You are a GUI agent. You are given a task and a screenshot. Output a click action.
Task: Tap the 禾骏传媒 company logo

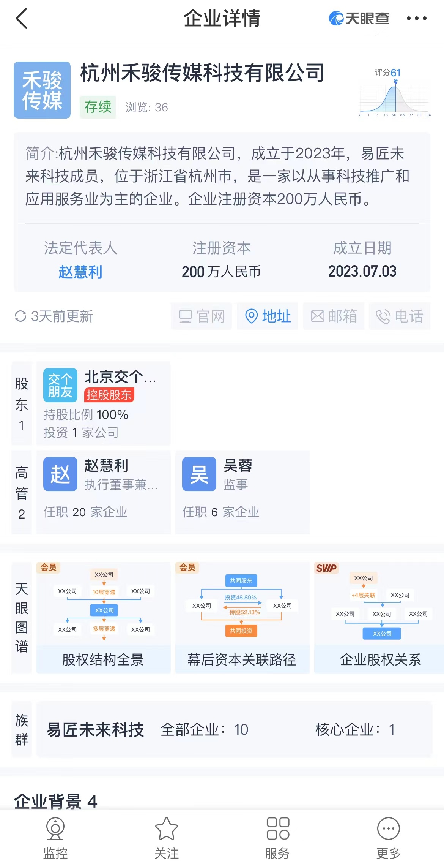pos(42,90)
